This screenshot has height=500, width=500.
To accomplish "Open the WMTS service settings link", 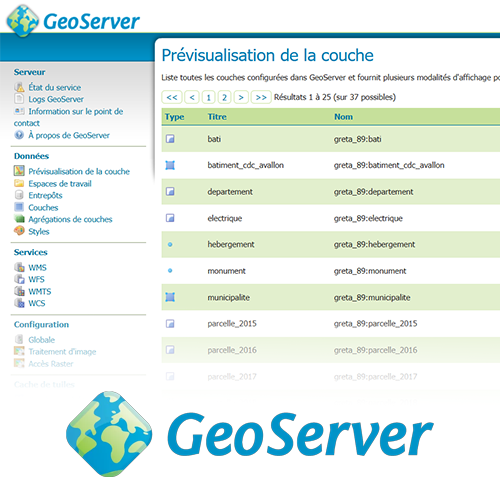I will click(x=40, y=291).
